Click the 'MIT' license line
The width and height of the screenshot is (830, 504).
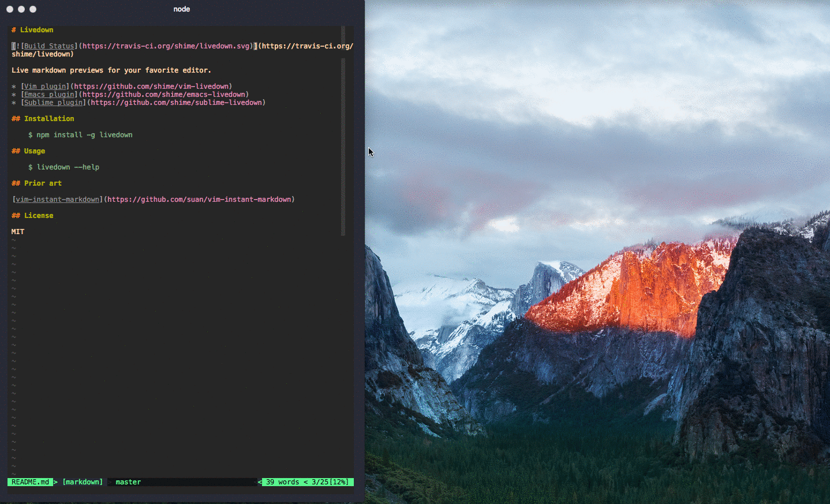18,232
